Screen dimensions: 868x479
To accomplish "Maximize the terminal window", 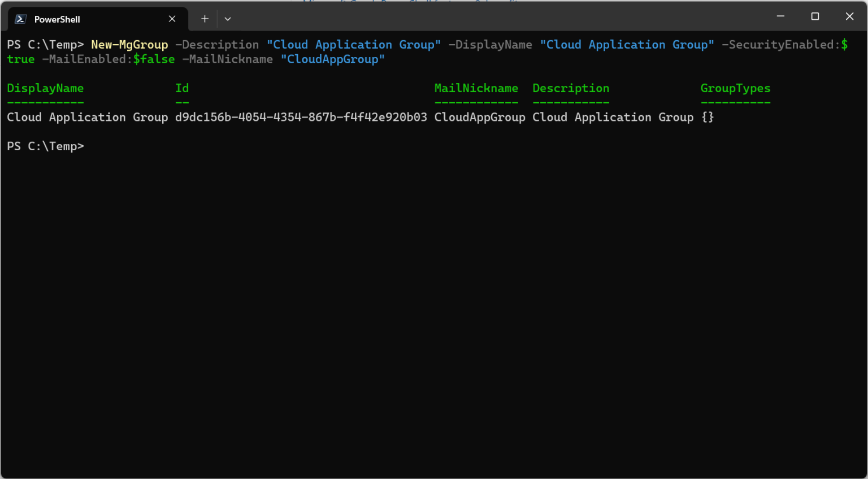I will pos(815,16).
